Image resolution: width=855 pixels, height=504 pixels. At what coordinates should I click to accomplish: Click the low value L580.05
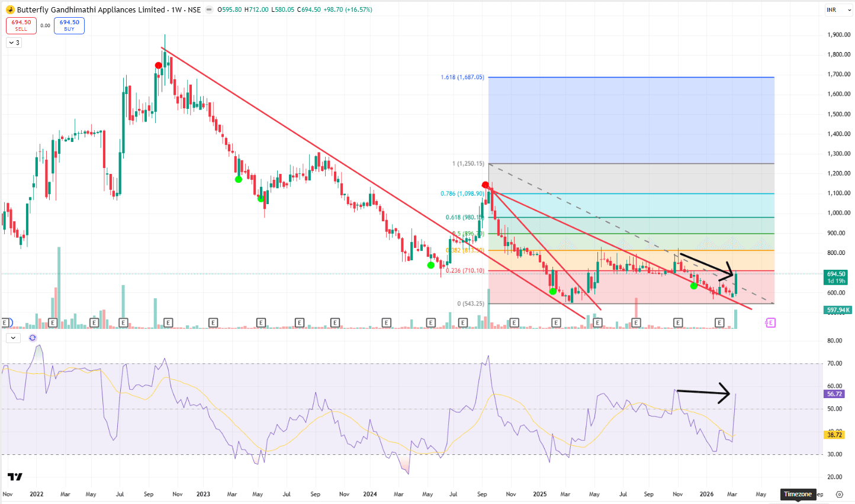283,9
